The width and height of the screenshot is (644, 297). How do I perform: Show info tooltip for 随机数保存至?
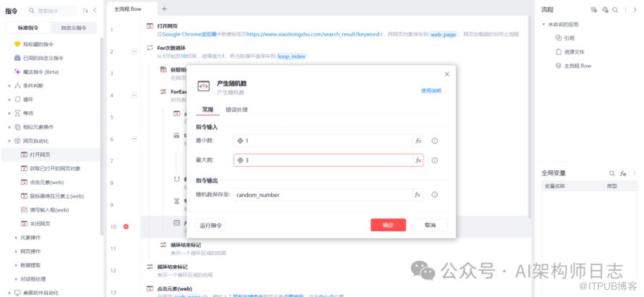click(x=435, y=195)
